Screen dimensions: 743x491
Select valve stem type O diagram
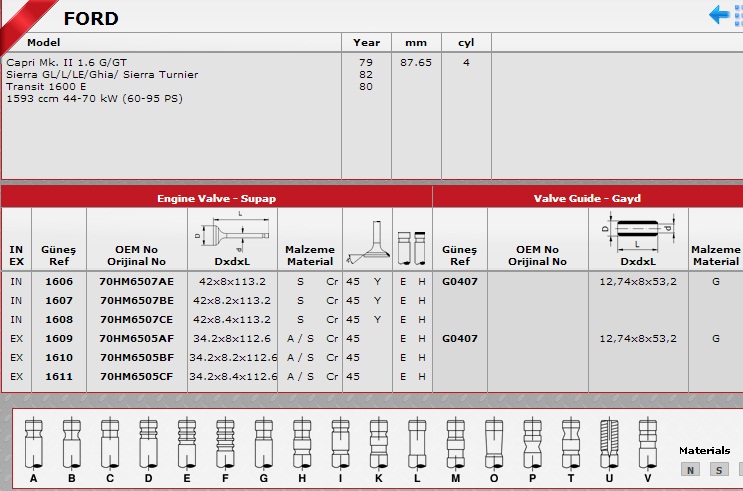click(x=494, y=444)
